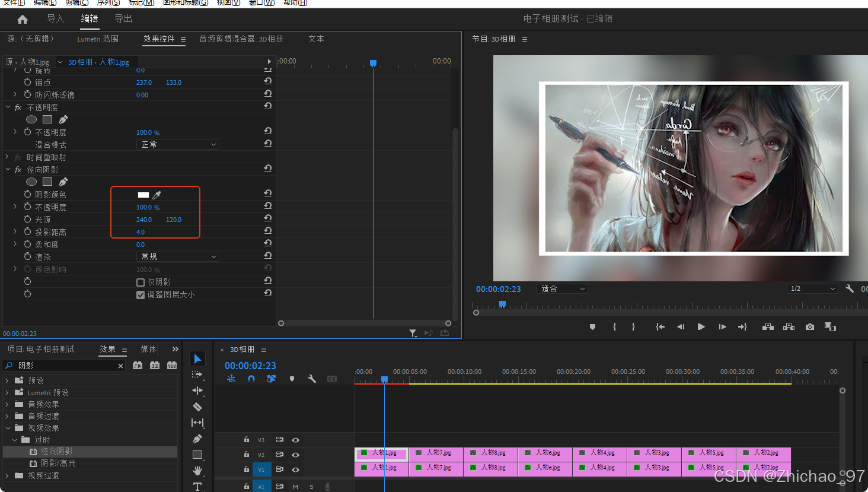Click timeline timecode 00:00:02:23
The width and height of the screenshot is (868, 492).
(250, 366)
